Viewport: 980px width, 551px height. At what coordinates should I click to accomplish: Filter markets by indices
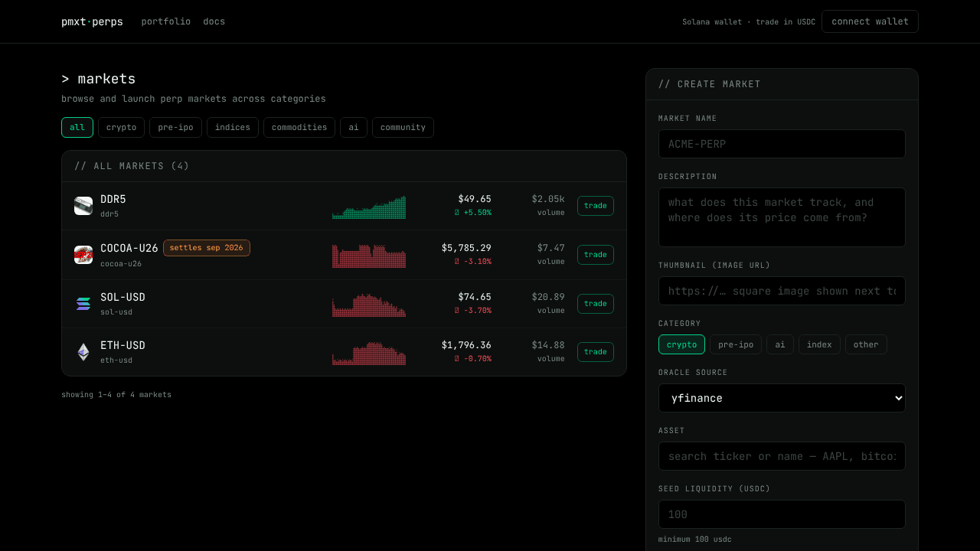point(233,127)
